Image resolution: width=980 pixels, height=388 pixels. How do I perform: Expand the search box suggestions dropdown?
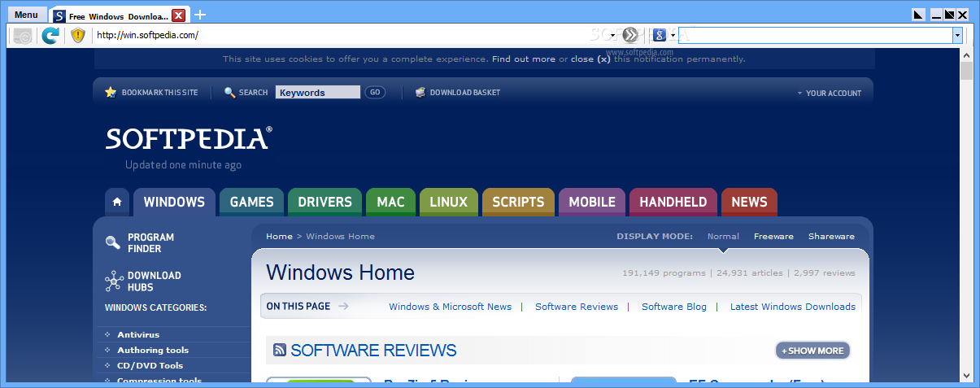[x=957, y=35]
